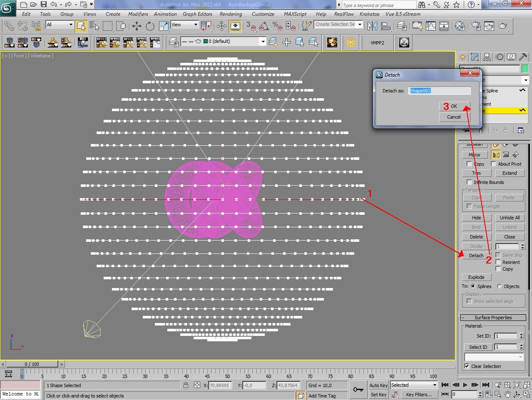Click the Detach as name field
Image resolution: width=532 pixels, height=400 pixels.
click(439, 91)
